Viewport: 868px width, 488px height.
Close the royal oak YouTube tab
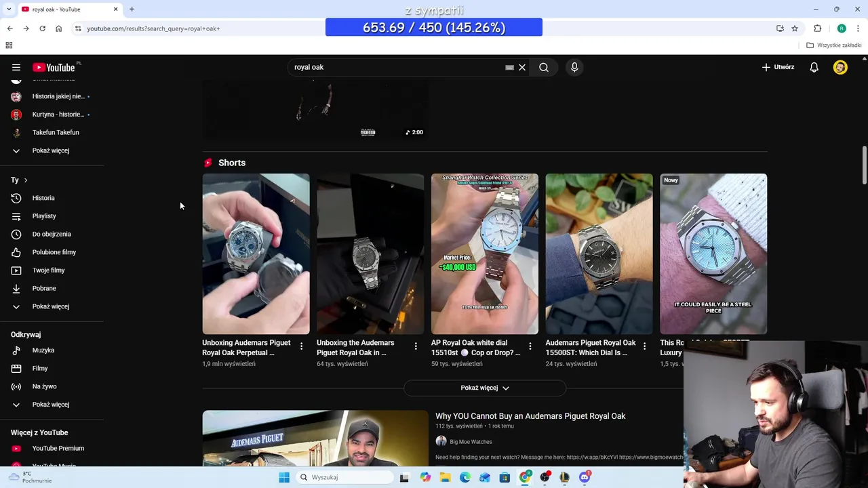click(115, 9)
